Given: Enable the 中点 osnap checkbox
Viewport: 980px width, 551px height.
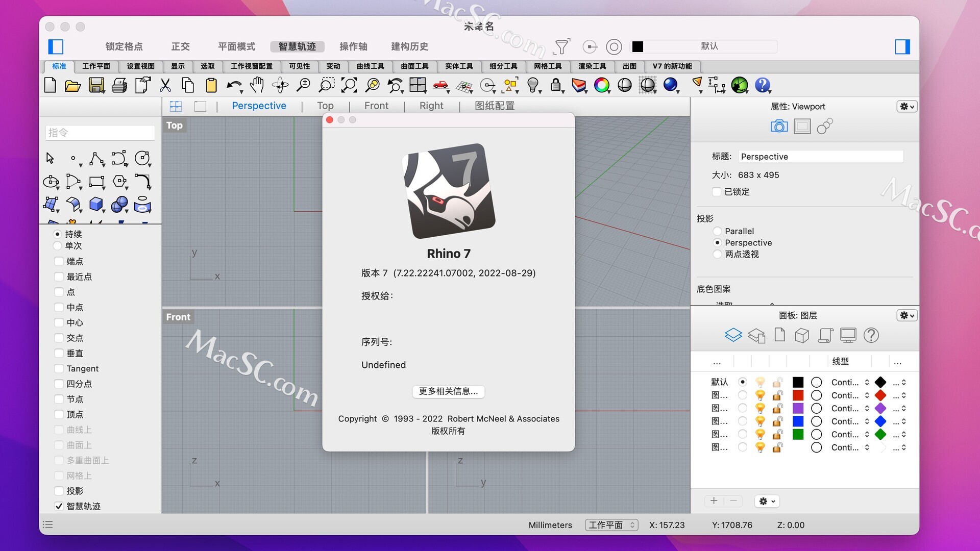Looking at the screenshot, I should (59, 307).
